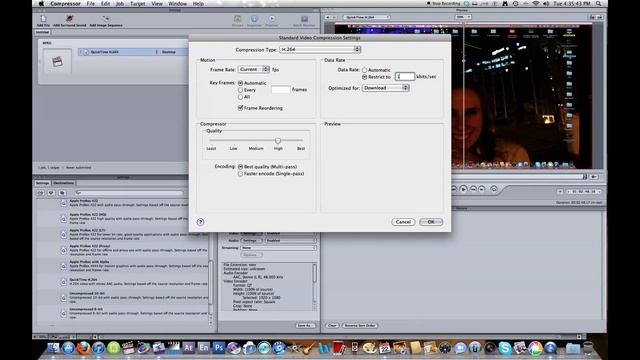Image resolution: width=640 pixels, height=360 pixels.
Task: Click the Add File toolbar icon
Action: [43, 19]
